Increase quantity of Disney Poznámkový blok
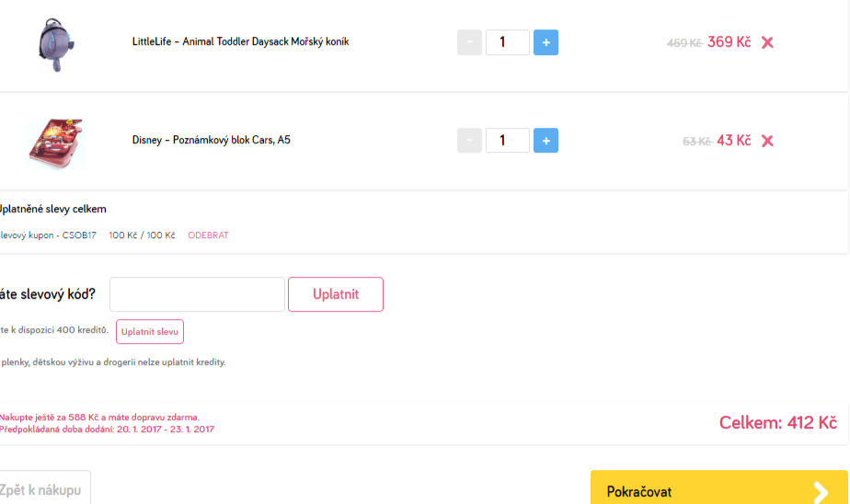 [x=546, y=141]
